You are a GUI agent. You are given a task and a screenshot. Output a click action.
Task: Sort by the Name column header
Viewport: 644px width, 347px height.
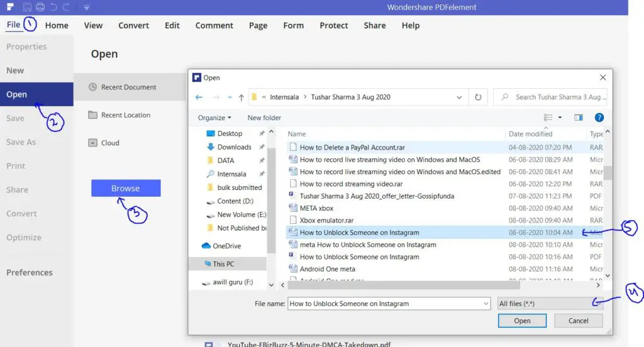coord(297,134)
